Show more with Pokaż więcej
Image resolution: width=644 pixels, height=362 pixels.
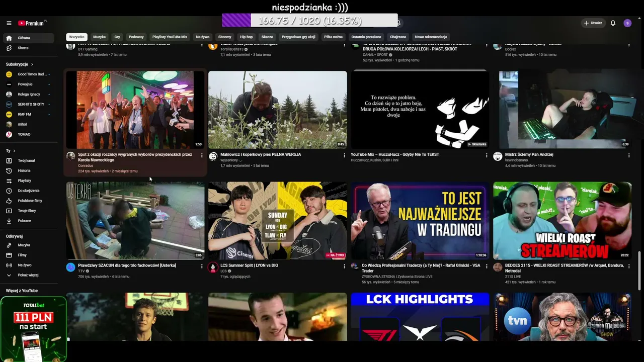tap(28, 275)
